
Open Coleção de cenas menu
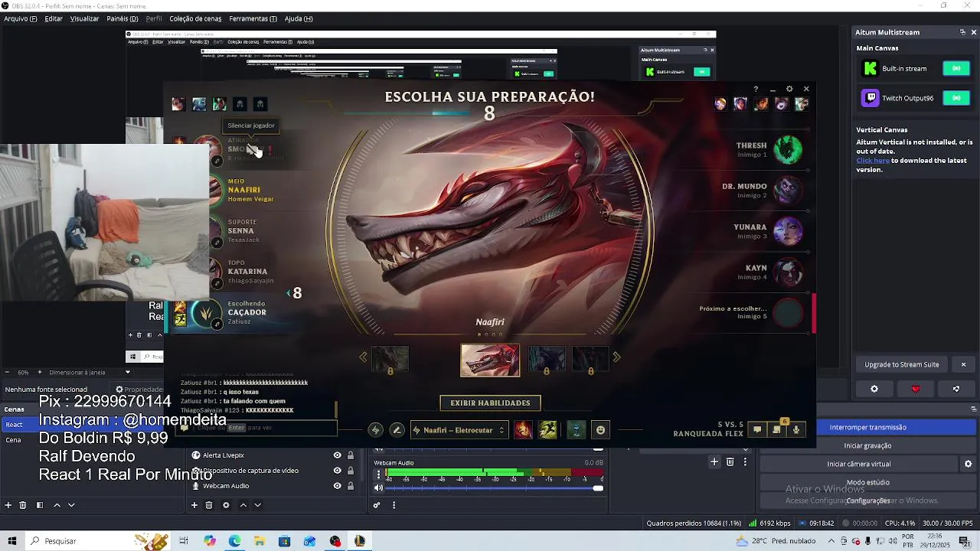(x=195, y=18)
